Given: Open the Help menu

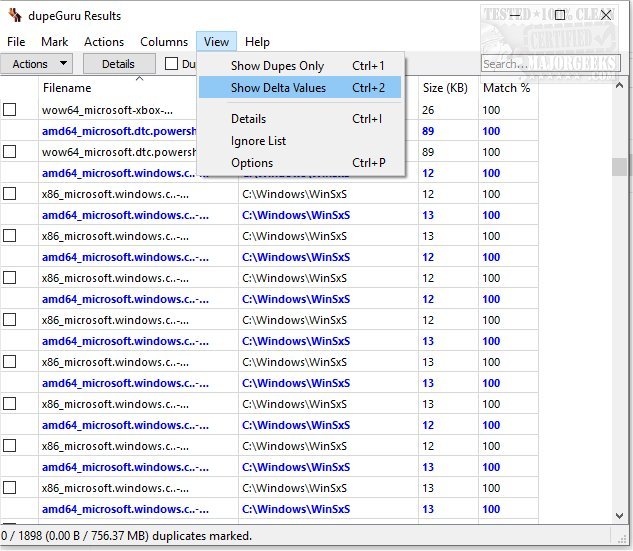Looking at the screenshot, I should [257, 42].
